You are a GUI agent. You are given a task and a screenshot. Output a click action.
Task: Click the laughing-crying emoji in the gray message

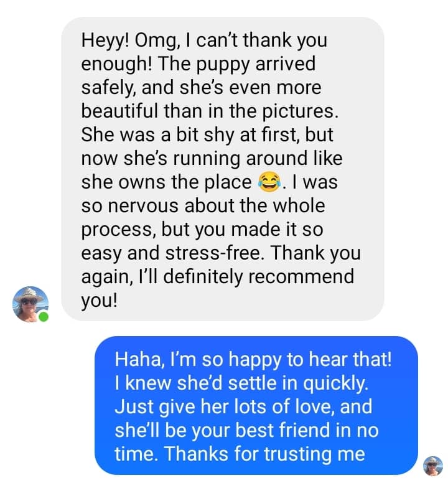(270, 182)
